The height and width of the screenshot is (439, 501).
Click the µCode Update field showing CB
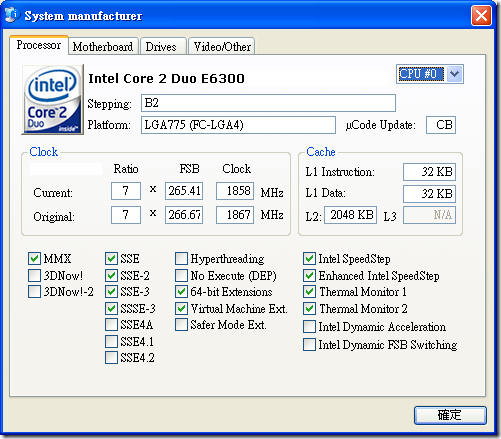pyautogui.click(x=441, y=125)
